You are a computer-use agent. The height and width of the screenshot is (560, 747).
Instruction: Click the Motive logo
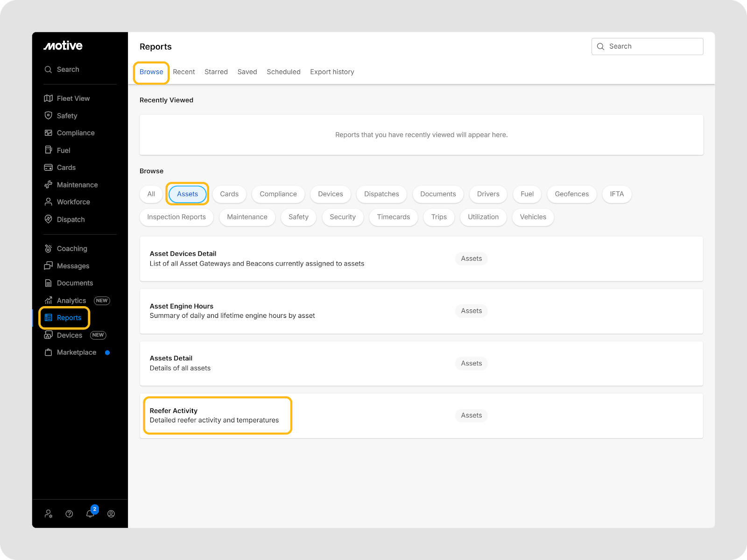point(63,46)
